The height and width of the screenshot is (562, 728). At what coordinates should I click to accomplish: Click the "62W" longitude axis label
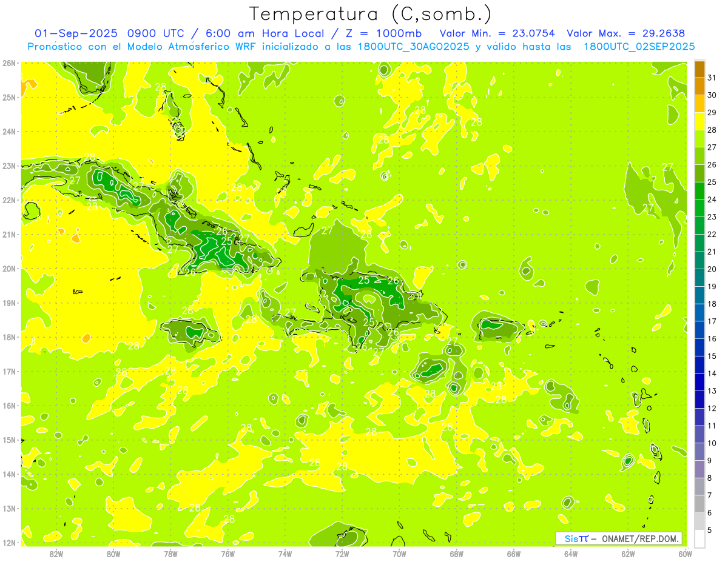(x=628, y=554)
